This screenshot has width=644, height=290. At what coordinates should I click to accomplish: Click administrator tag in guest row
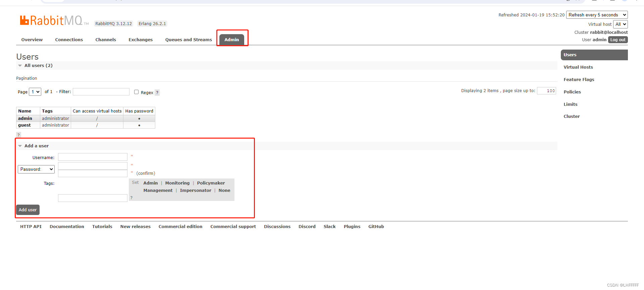point(56,125)
